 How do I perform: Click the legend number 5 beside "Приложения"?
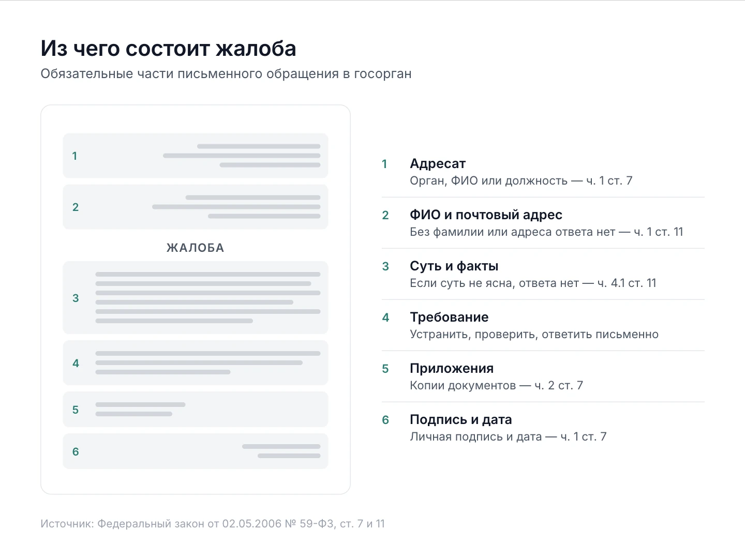click(x=385, y=369)
